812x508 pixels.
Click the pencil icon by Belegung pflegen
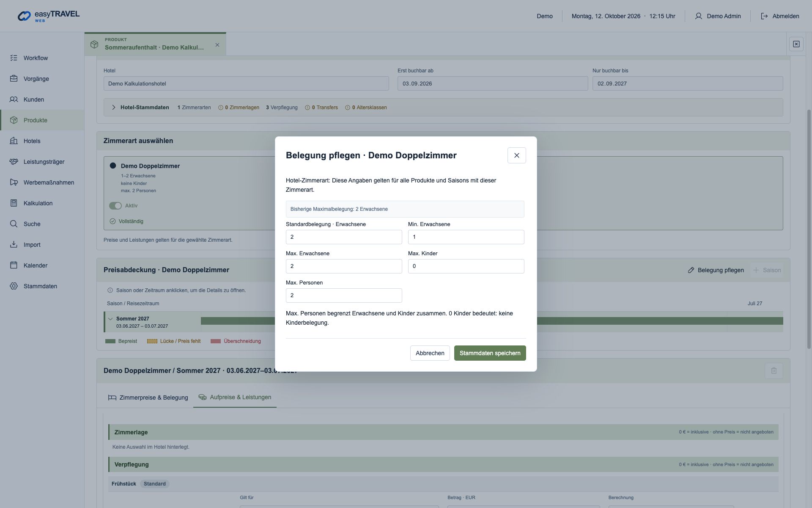click(x=691, y=270)
